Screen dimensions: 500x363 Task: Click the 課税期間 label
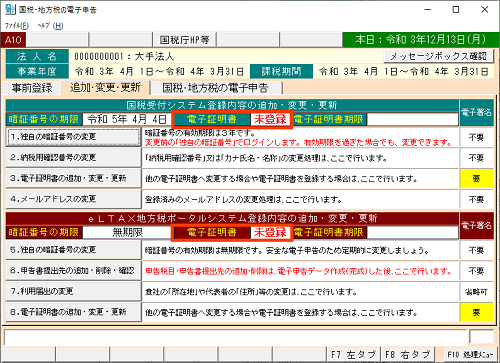(282, 71)
